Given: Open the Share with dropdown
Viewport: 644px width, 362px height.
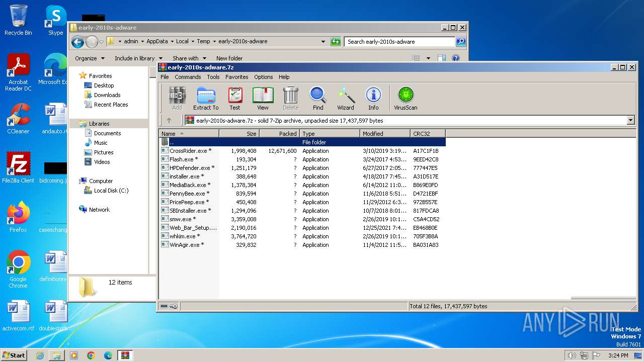Looking at the screenshot, I should [x=189, y=58].
